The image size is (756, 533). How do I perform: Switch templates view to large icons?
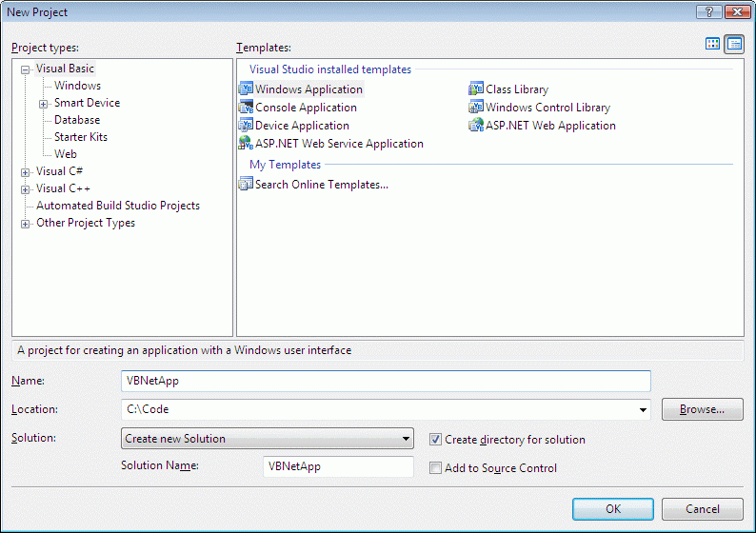click(712, 44)
